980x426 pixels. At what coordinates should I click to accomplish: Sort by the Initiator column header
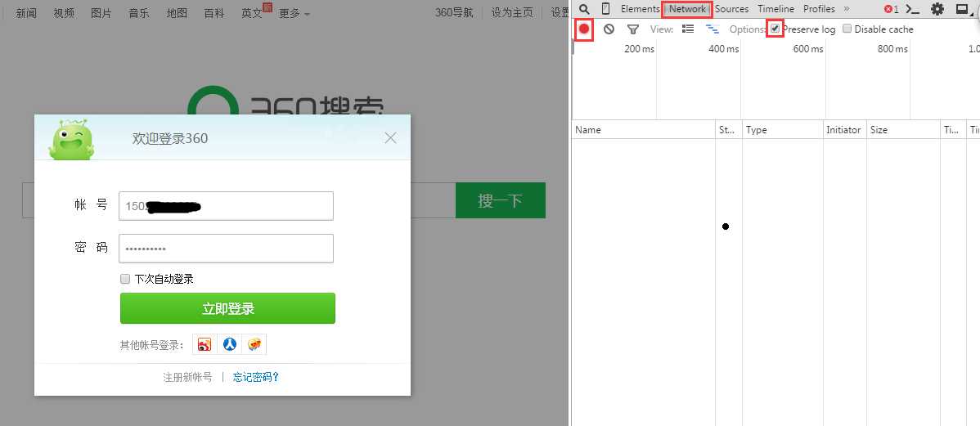tap(844, 130)
